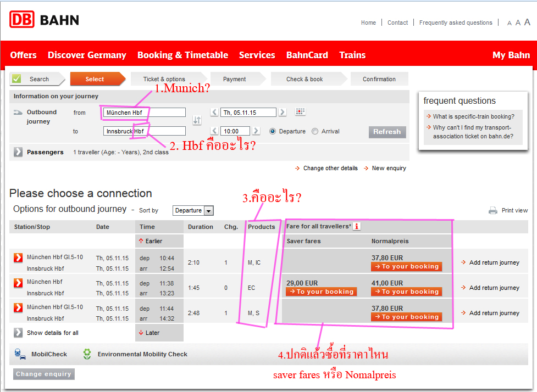
Task: Go to previous date arrow
Action: pos(214,112)
